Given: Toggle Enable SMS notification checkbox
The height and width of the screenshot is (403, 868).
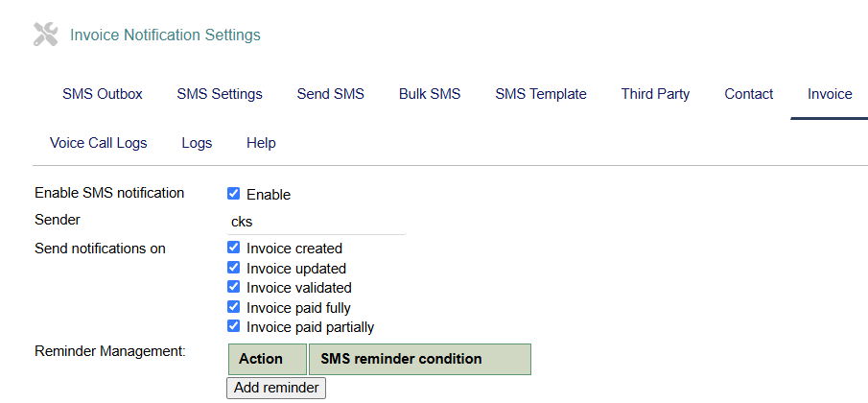Looking at the screenshot, I should pos(233,194).
